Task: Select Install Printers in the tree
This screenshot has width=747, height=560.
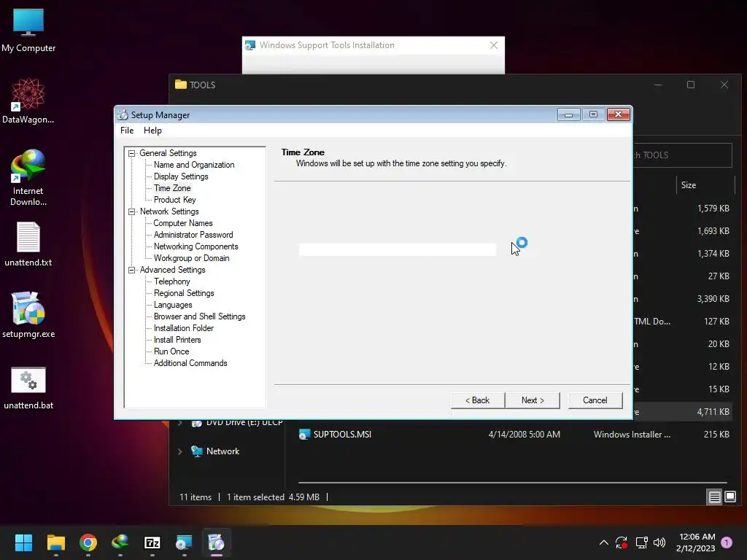Action: (177, 340)
